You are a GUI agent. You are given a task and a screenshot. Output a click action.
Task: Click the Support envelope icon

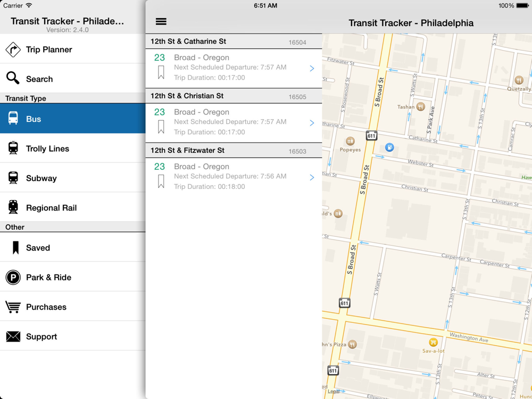point(13,337)
